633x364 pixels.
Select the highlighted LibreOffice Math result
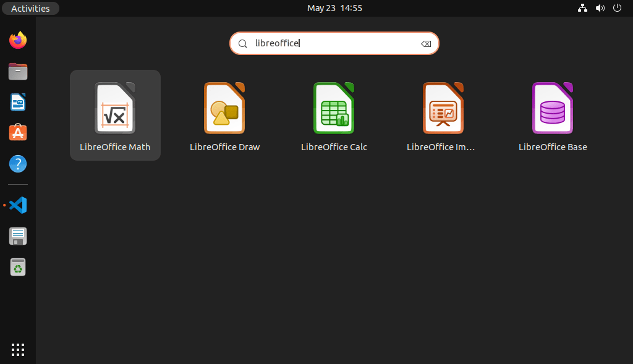[x=115, y=115]
